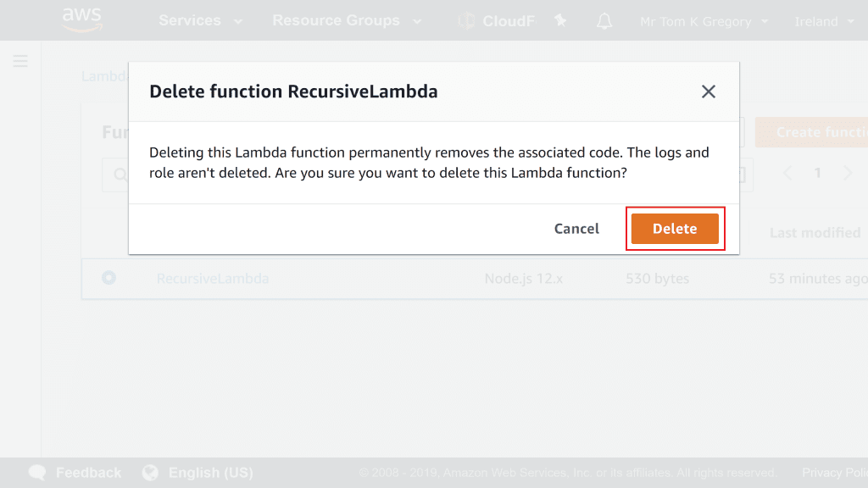The image size is (868, 488).
Task: Click the globe language icon
Action: [151, 473]
